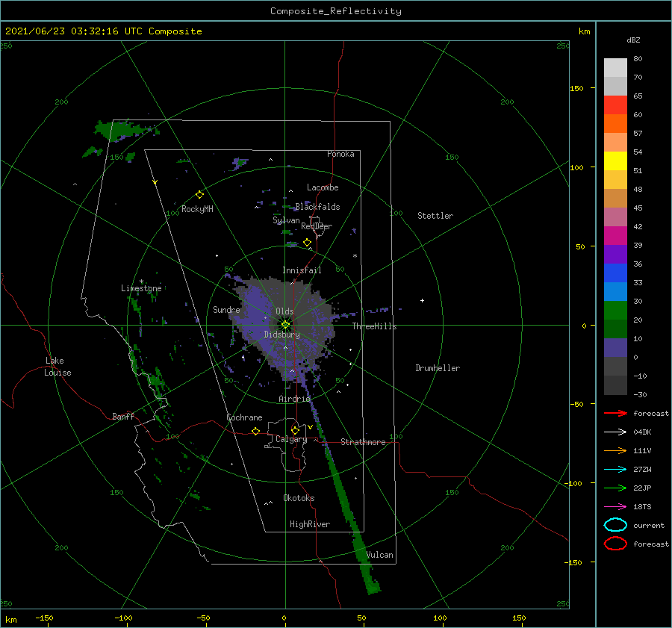Screen dimensions: 672x628
Task: Click the yellow radar center marker at Olds
Action: tap(285, 325)
